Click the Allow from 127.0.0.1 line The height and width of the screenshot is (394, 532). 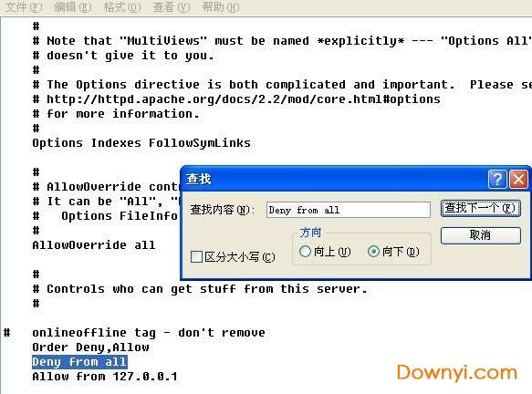pyautogui.click(x=105, y=377)
